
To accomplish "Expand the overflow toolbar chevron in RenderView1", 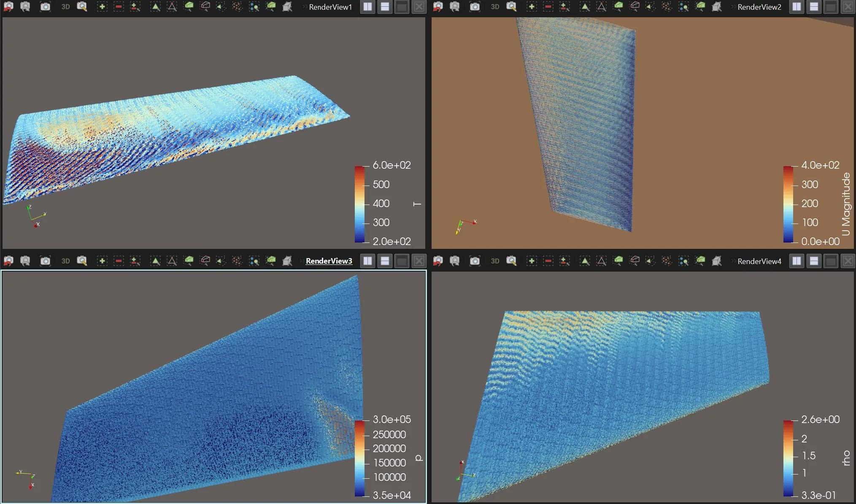I will [305, 7].
